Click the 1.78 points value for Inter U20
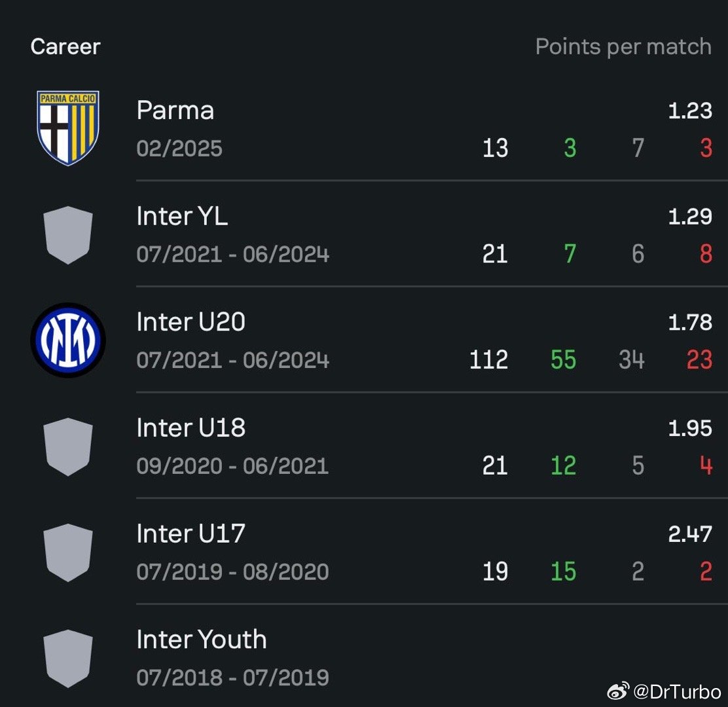This screenshot has width=728, height=707. point(690,322)
